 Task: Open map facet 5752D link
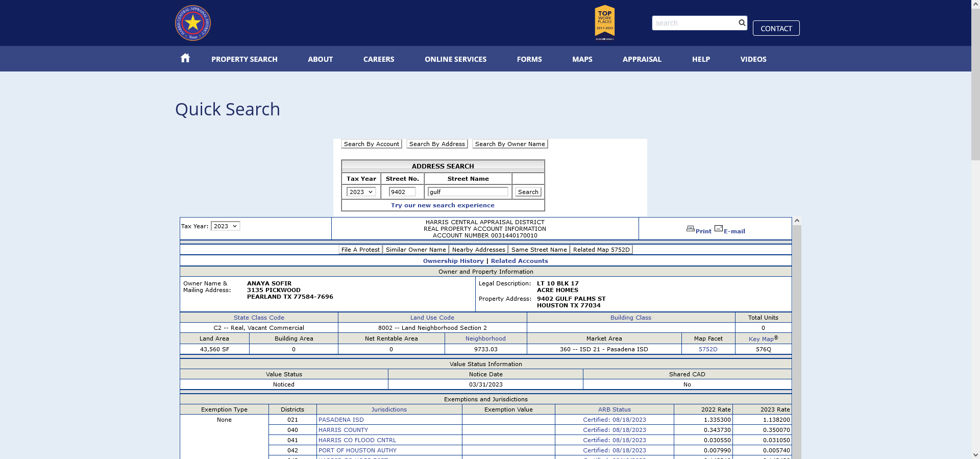coord(708,349)
